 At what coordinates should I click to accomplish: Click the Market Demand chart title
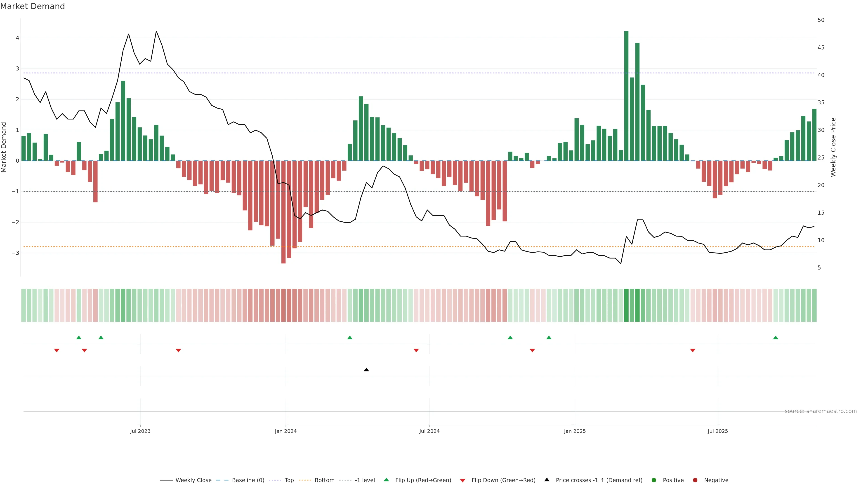coord(32,6)
